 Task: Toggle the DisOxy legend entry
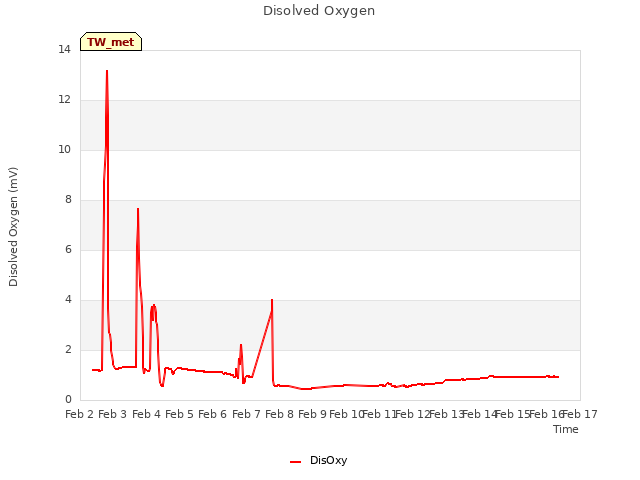[318, 460]
